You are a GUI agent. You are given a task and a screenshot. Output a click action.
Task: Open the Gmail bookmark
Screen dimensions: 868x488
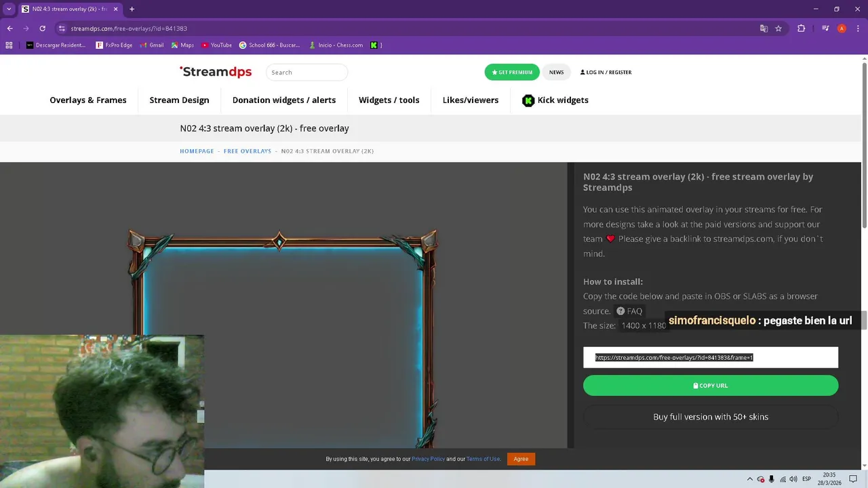click(x=152, y=45)
